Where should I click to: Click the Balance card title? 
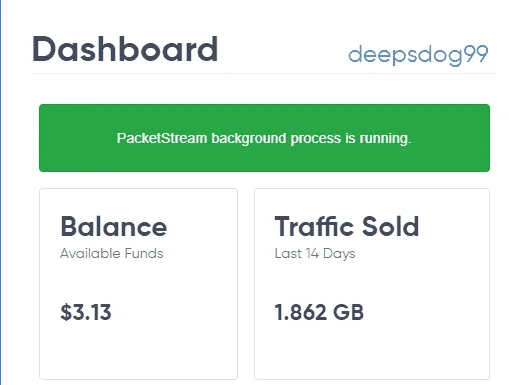(x=114, y=226)
